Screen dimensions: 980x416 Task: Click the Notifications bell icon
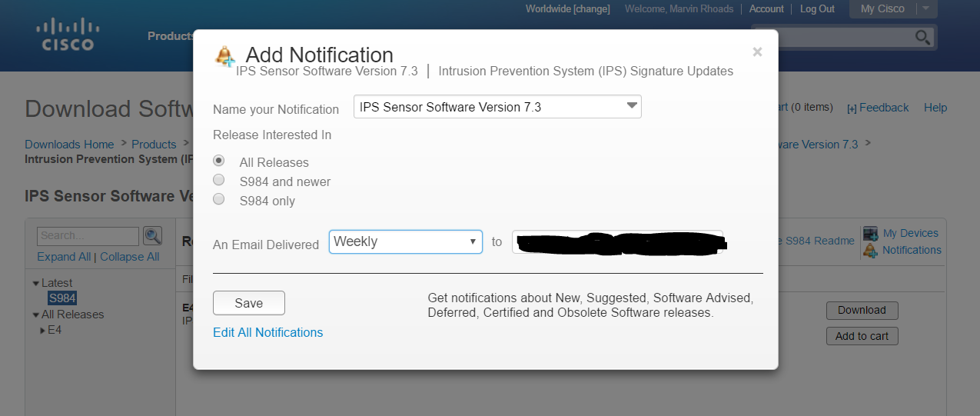pos(870,250)
